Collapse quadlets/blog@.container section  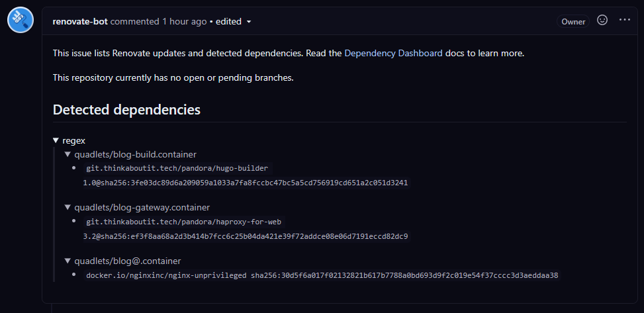coord(122,261)
